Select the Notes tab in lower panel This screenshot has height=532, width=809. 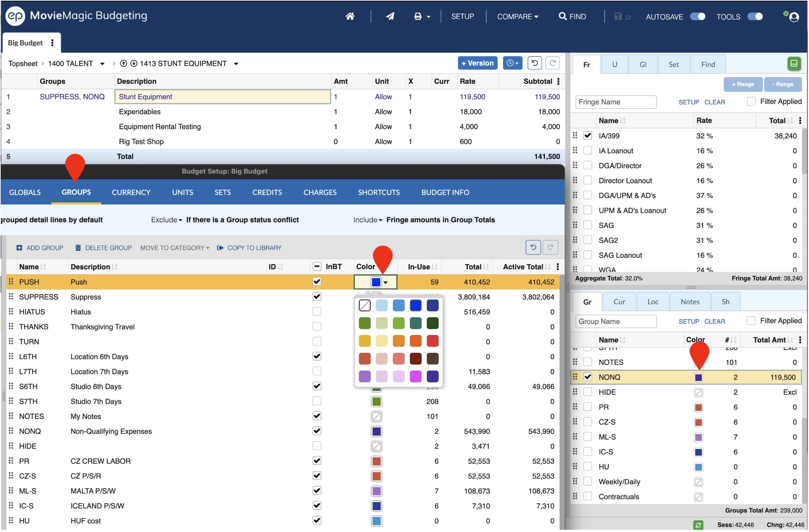(x=690, y=302)
